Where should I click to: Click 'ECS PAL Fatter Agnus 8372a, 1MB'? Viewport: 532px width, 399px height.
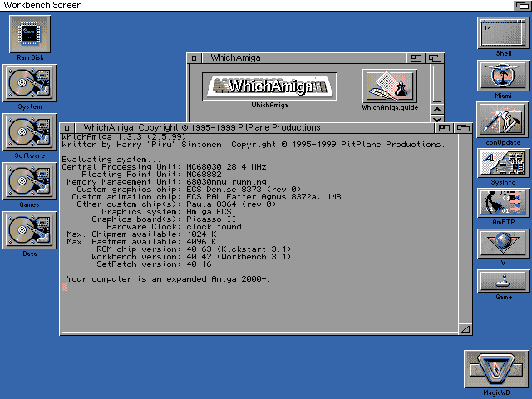(264, 197)
